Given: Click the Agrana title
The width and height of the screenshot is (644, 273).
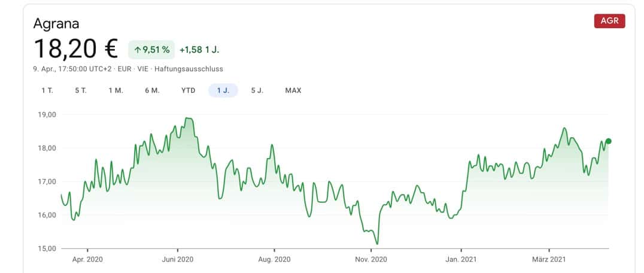Looking at the screenshot, I should click(56, 23).
